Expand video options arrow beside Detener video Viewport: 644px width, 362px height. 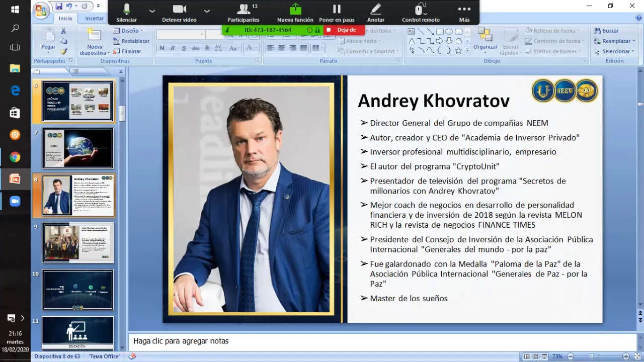[207, 11]
